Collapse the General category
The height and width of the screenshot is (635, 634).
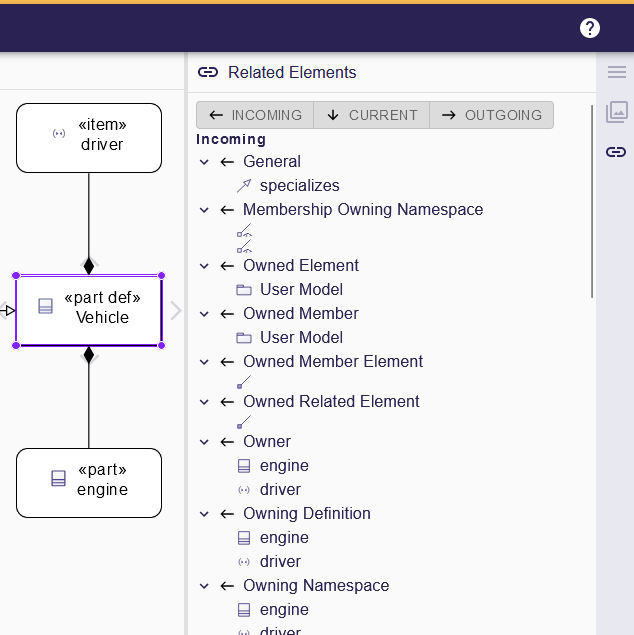click(x=204, y=162)
